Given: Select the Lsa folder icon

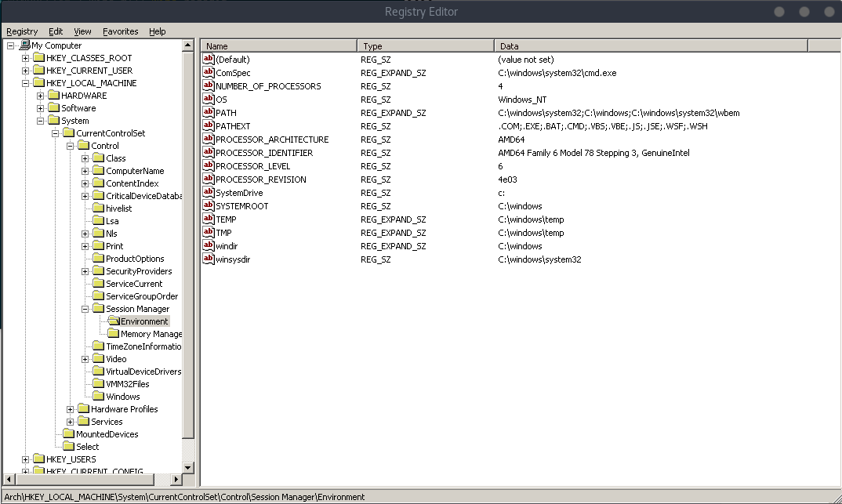Looking at the screenshot, I should 98,220.
